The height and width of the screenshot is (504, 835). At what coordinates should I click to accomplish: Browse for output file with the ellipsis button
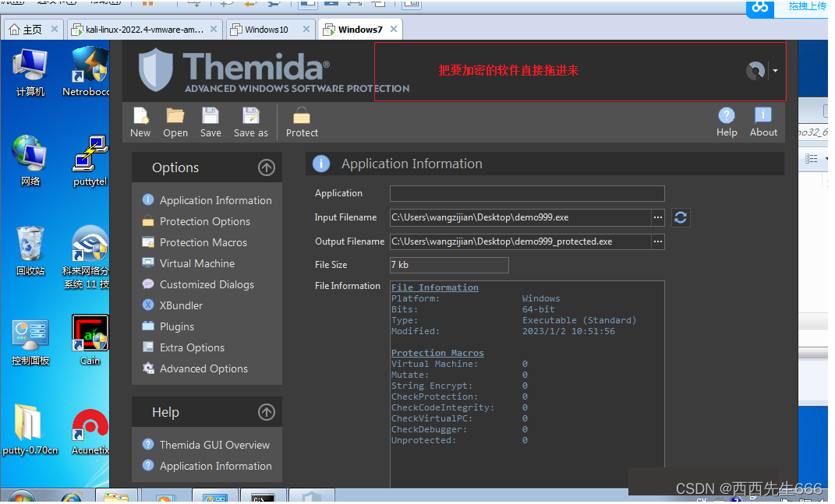(x=658, y=242)
